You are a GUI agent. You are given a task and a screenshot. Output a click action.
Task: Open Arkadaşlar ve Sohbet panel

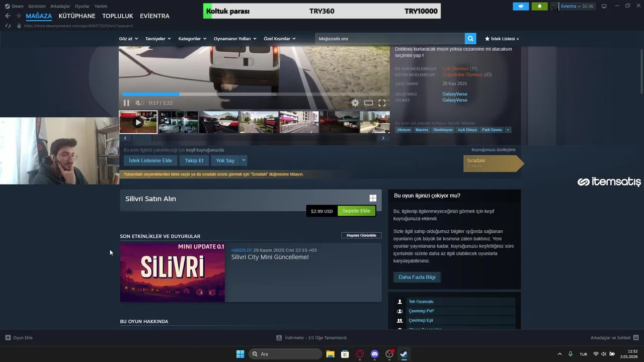(x=614, y=338)
